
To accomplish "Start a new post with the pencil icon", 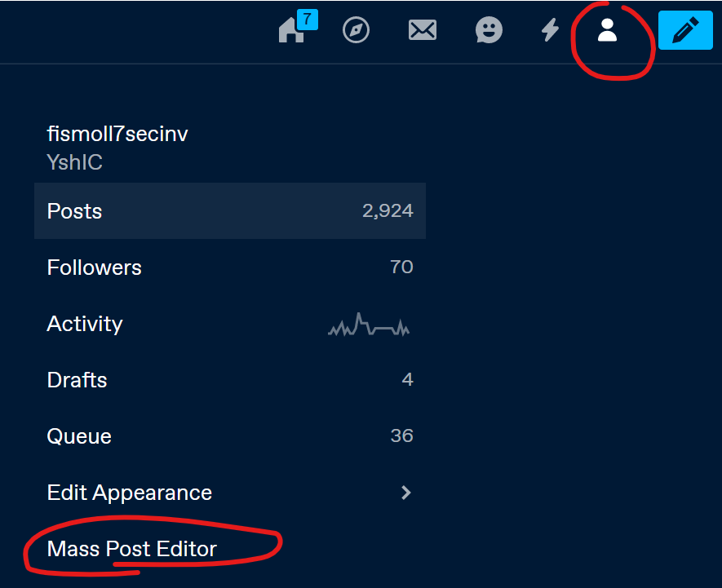I will coord(685,30).
